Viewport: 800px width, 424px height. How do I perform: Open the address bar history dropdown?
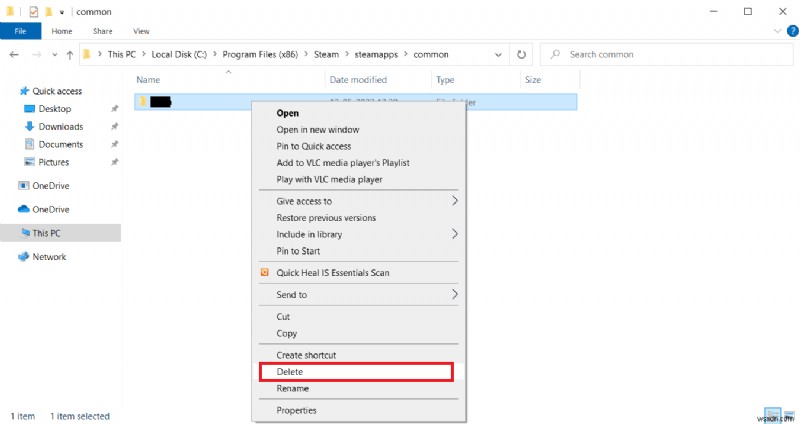pos(498,55)
